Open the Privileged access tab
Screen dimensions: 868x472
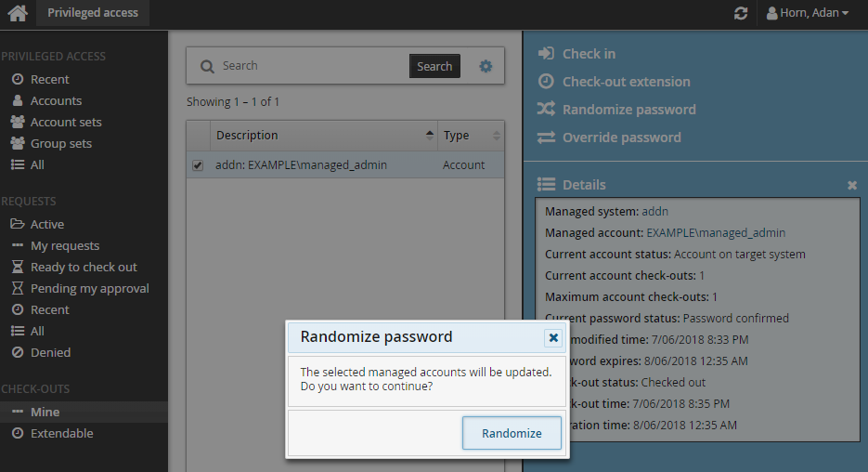pyautogui.click(x=93, y=13)
